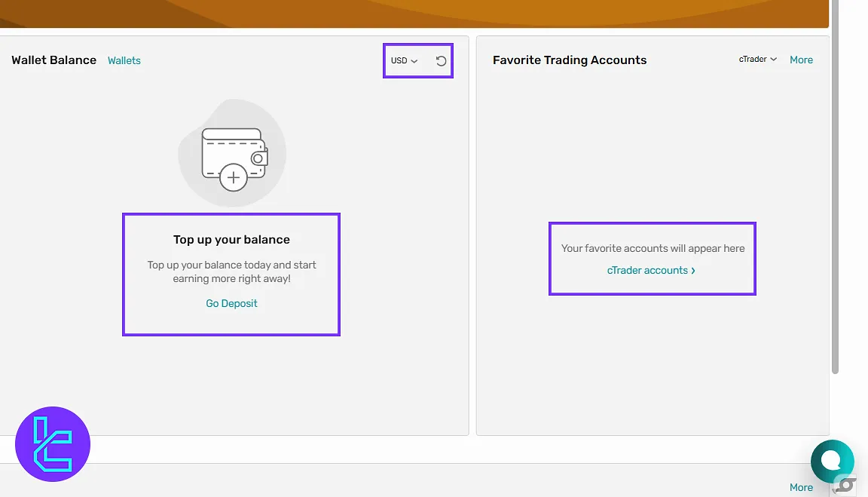This screenshot has width=868, height=497.
Task: Click the More link in bottom section
Action: (801, 487)
